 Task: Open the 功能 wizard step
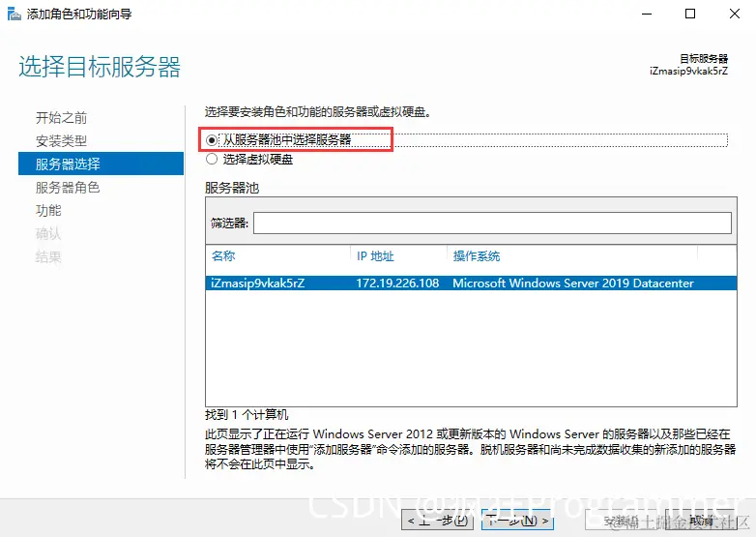(48, 210)
